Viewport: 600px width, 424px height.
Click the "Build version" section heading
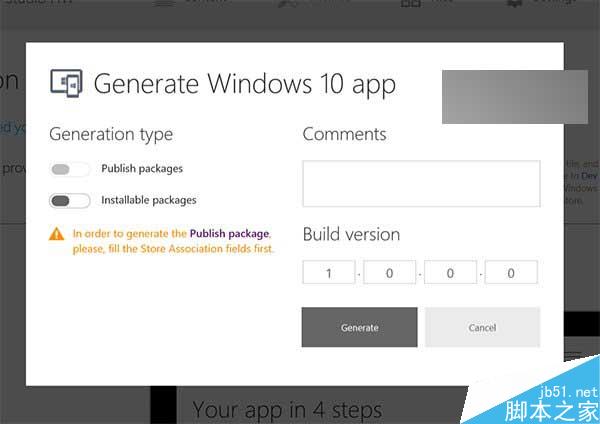351,234
